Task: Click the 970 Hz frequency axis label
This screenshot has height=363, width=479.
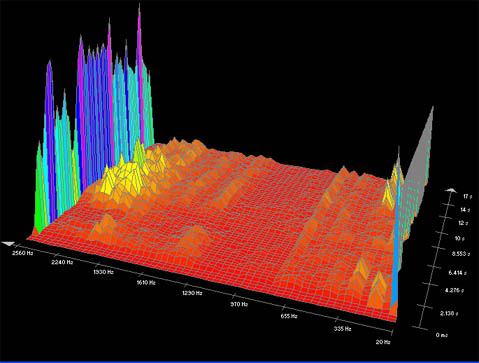Action: tap(239, 304)
